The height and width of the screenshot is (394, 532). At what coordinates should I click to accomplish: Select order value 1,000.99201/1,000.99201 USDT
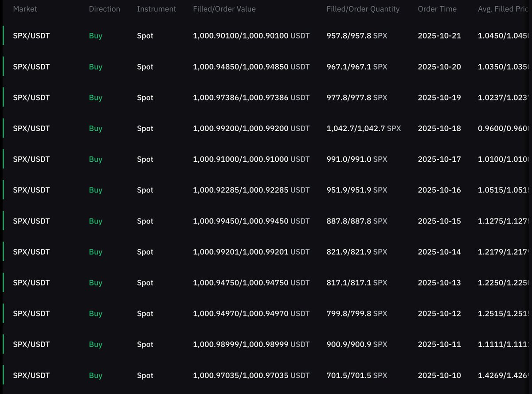point(251,252)
